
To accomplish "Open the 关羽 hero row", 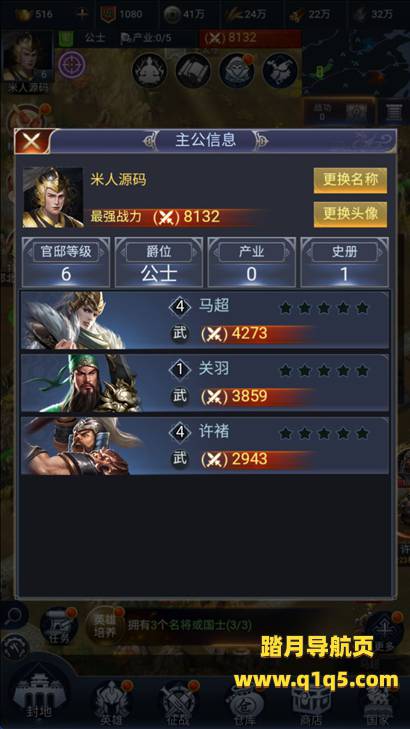I will (x=205, y=383).
